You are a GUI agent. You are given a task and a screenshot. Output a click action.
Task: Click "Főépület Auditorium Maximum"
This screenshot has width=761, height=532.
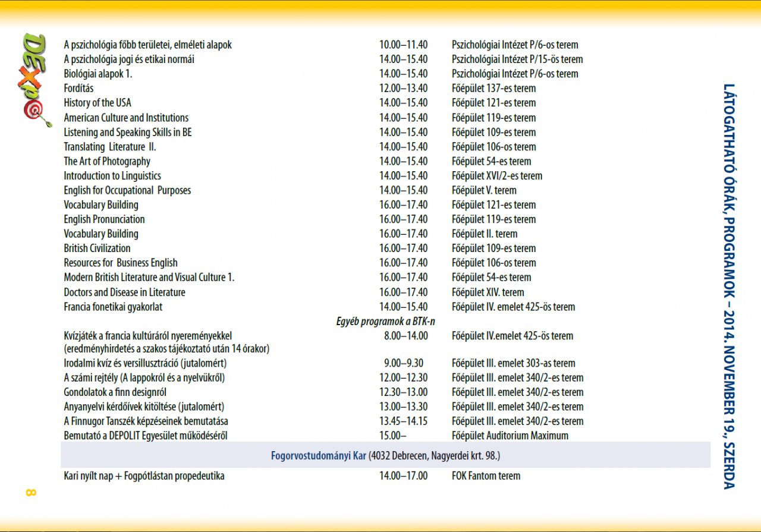click(x=510, y=436)
